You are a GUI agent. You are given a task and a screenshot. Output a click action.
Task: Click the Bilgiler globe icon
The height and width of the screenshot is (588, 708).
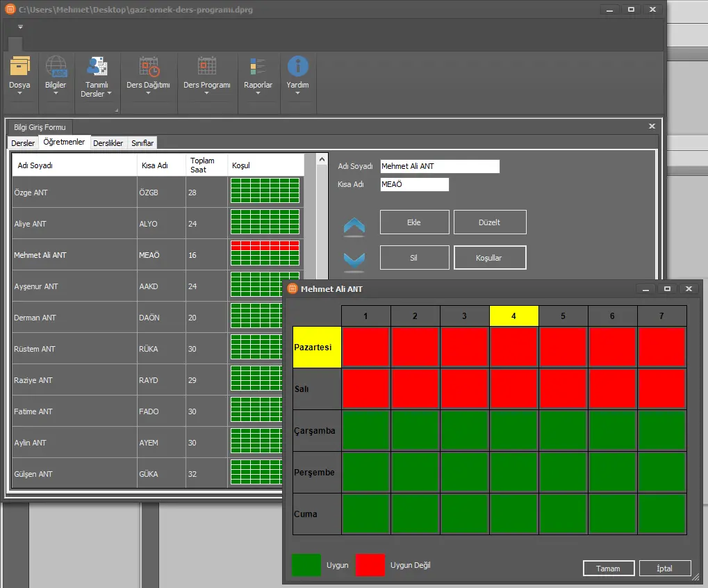coord(56,67)
